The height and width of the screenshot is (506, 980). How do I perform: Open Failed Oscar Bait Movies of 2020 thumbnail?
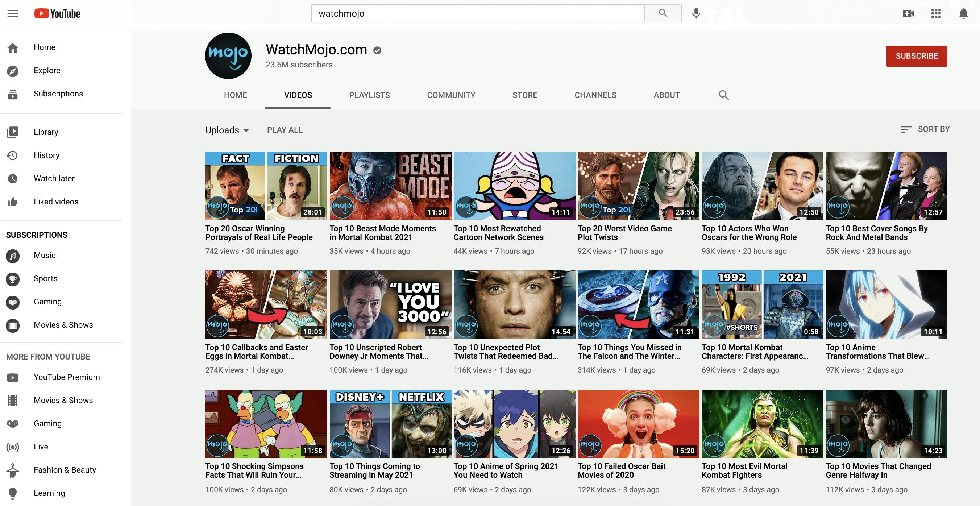pos(638,424)
